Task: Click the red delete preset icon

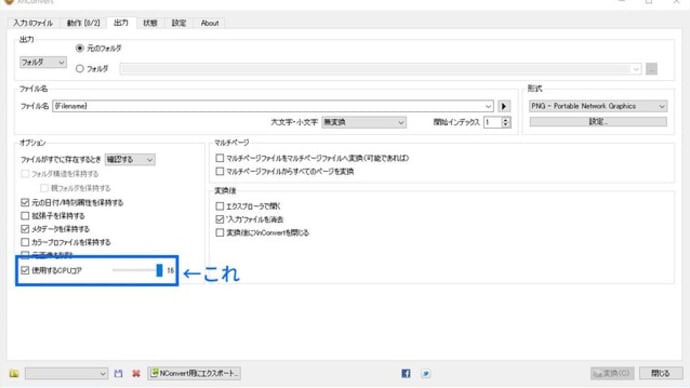Action: 136,373
